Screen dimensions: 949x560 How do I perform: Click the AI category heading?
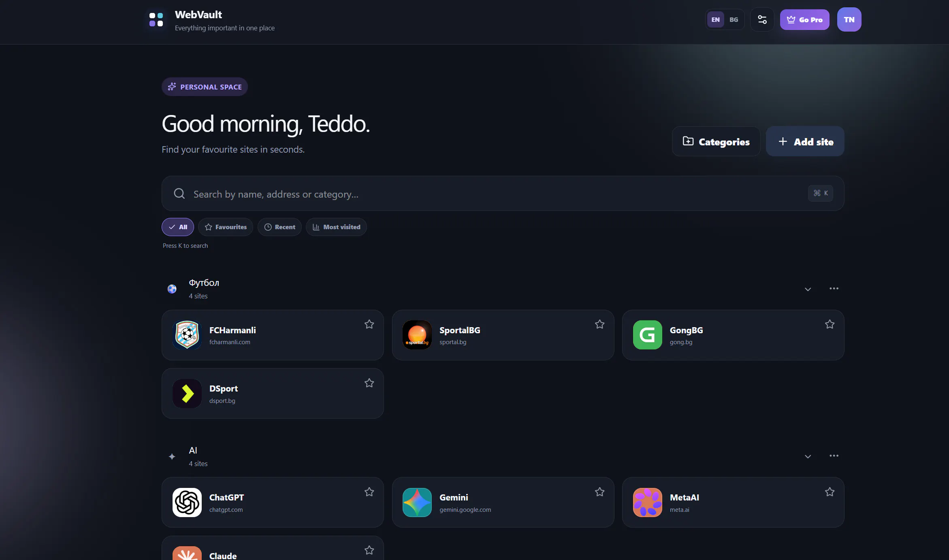[x=193, y=450]
